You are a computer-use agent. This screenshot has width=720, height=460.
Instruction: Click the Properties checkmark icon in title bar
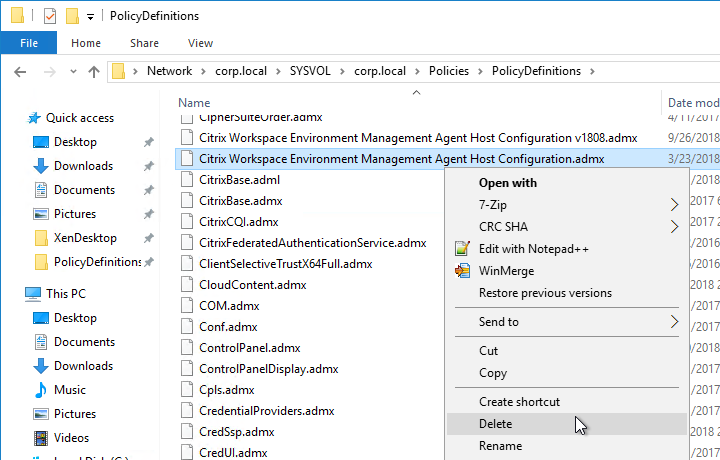pos(50,16)
